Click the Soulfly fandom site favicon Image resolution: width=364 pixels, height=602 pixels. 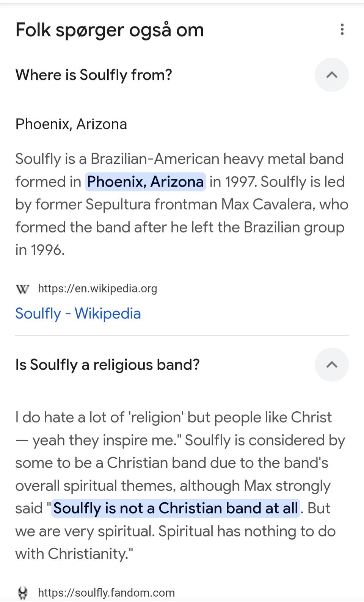click(x=23, y=593)
